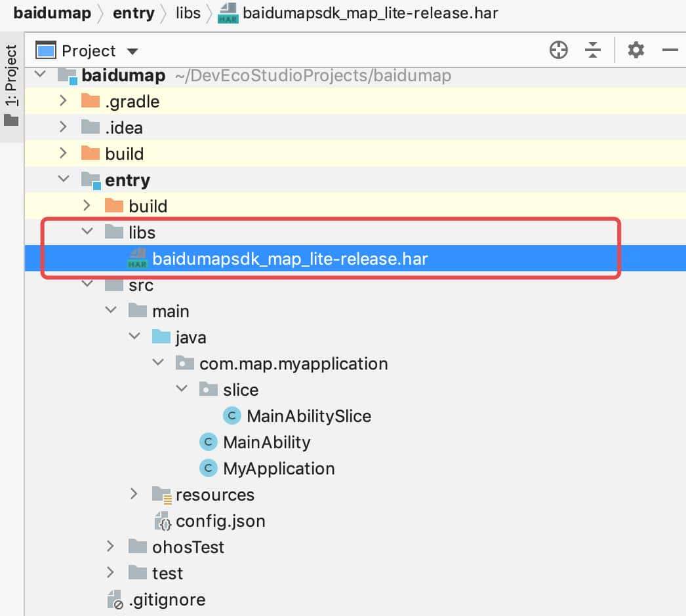Viewport: 686px width, 616px height.
Task: Open the MainAbility class
Action: click(266, 443)
